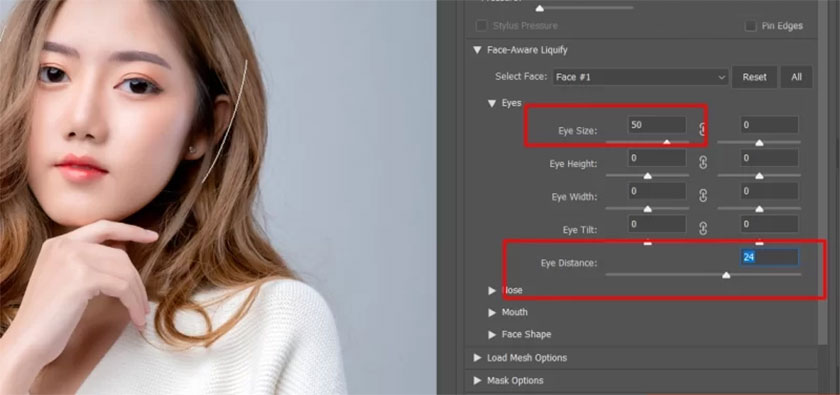This screenshot has width=840, height=395.
Task: Expand the Mouth section
Action: (492, 312)
